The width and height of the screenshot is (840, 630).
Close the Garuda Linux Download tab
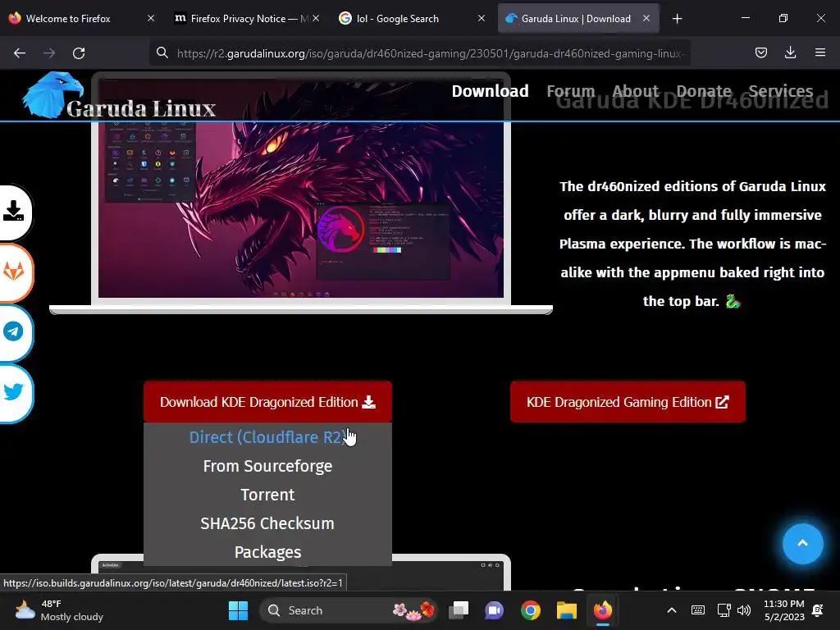(646, 18)
